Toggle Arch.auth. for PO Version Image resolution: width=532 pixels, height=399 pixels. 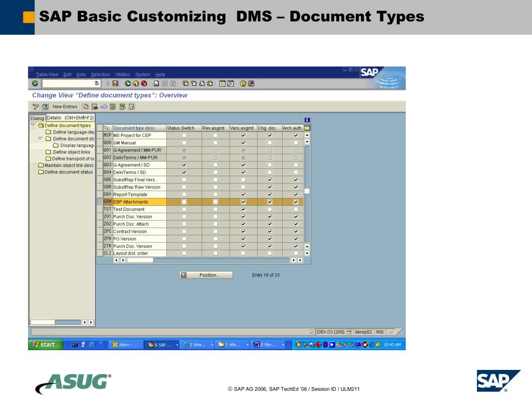[296, 239]
